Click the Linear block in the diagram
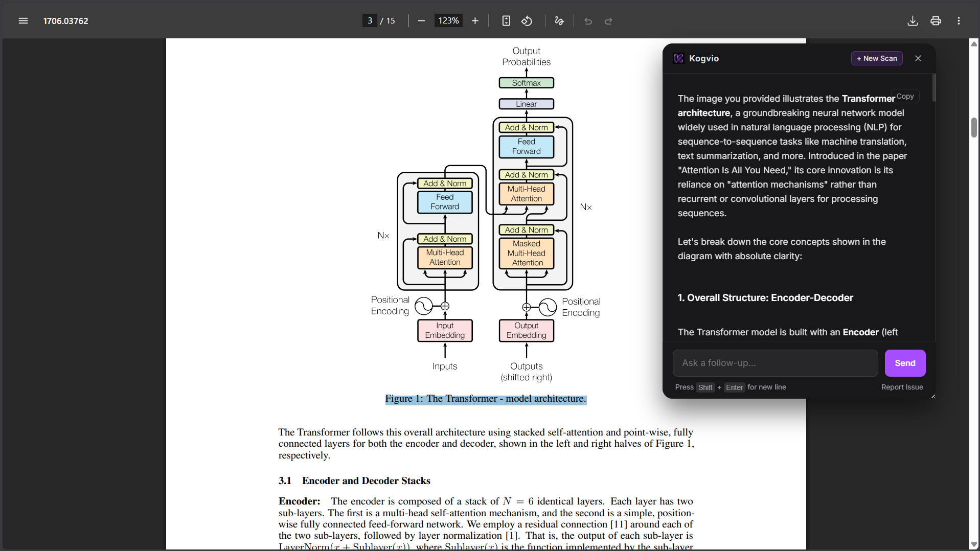 (x=526, y=104)
